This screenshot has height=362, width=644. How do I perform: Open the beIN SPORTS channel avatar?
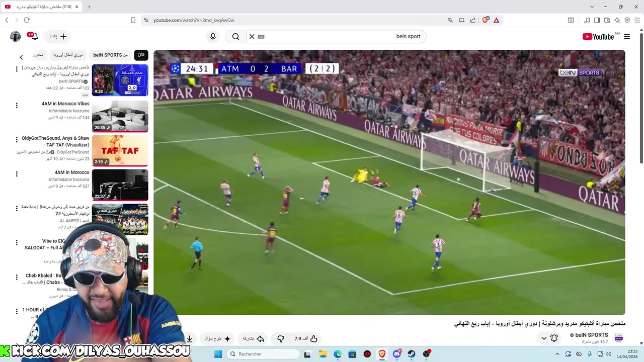click(619, 338)
